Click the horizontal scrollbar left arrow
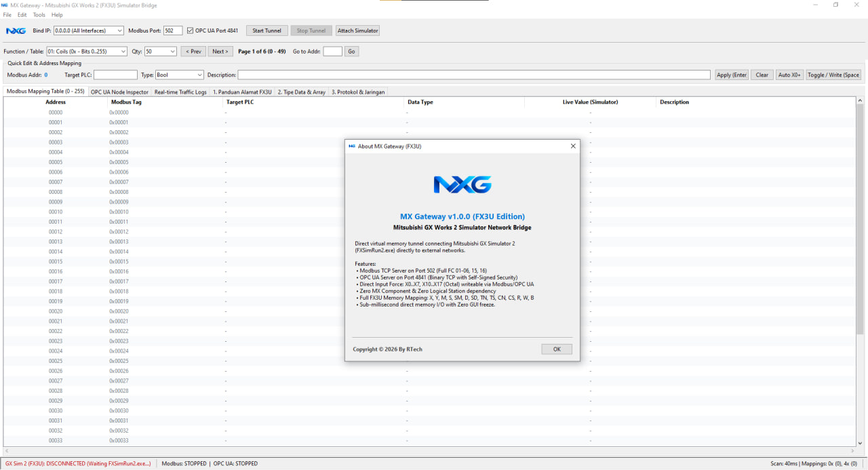The height and width of the screenshot is (470, 868). click(x=7, y=451)
